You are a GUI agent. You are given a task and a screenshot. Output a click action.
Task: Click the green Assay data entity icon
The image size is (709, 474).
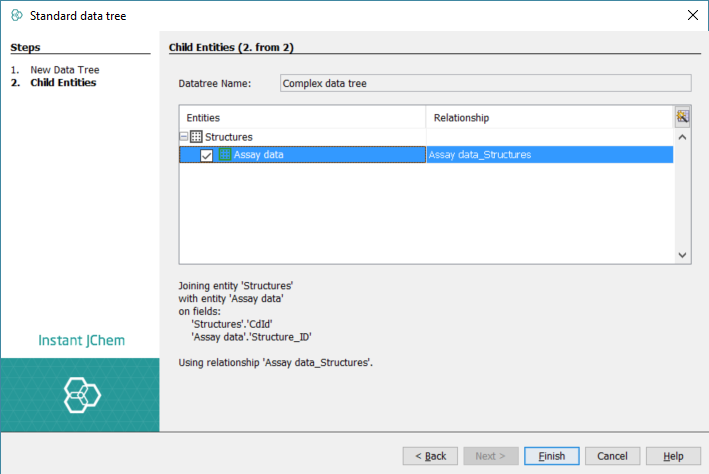click(224, 155)
